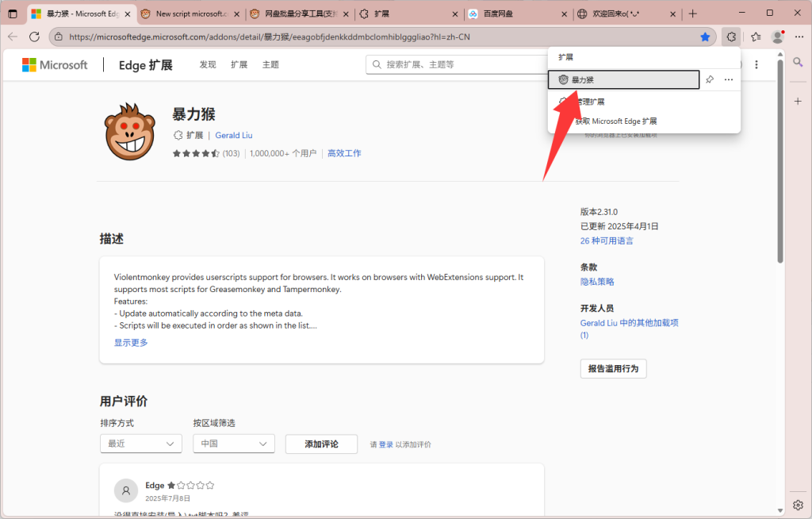Image resolution: width=812 pixels, height=519 pixels.
Task: Pin the 暴力猴 extension to the toolbar
Action: click(x=710, y=79)
